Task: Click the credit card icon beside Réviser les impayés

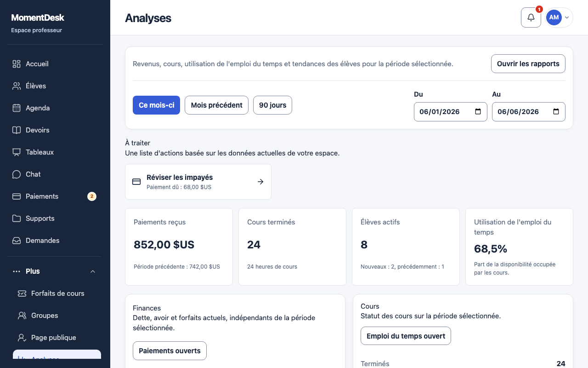Action: (136, 182)
